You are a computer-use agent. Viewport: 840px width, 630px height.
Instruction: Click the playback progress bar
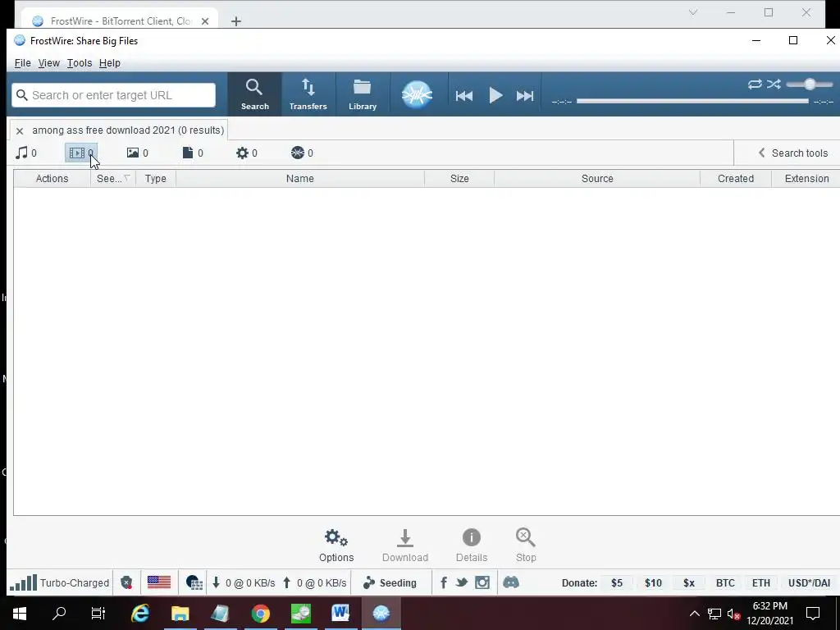coord(692,101)
